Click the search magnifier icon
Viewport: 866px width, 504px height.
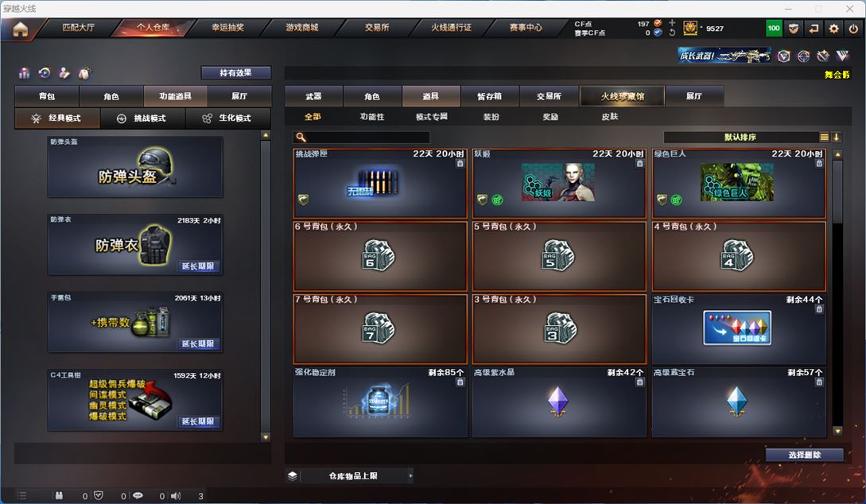pyautogui.click(x=301, y=137)
